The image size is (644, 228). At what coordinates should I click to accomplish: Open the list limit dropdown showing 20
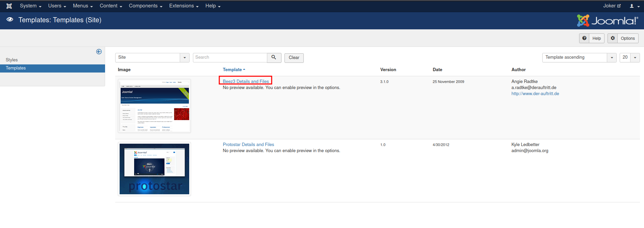point(629,57)
